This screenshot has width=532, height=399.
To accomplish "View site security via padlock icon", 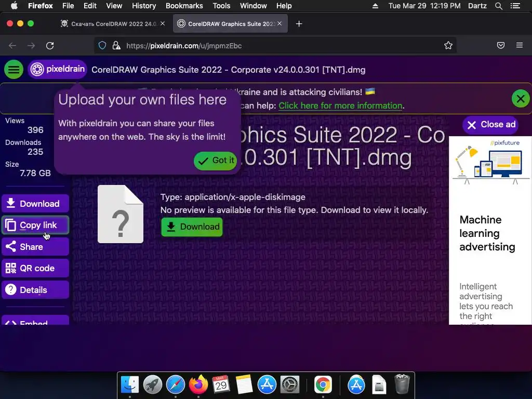I will click(116, 46).
